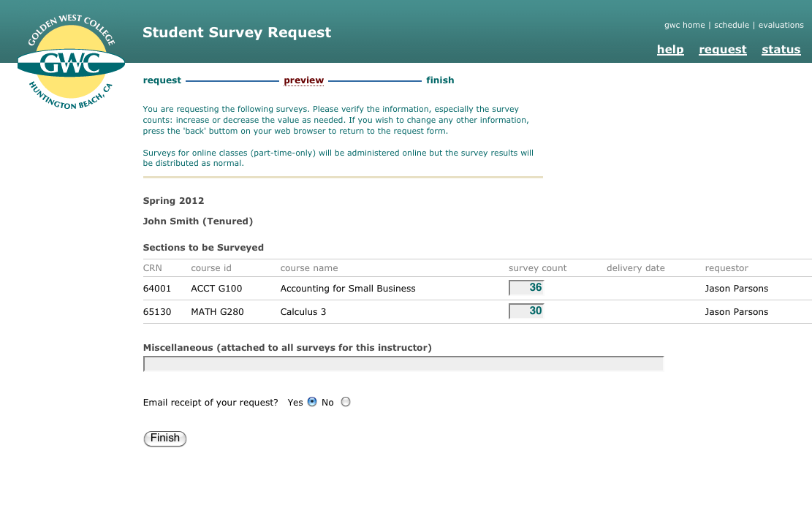Screen dimensions: 812x513
Task: Click the Calculus 3 course name
Action: click(x=303, y=312)
